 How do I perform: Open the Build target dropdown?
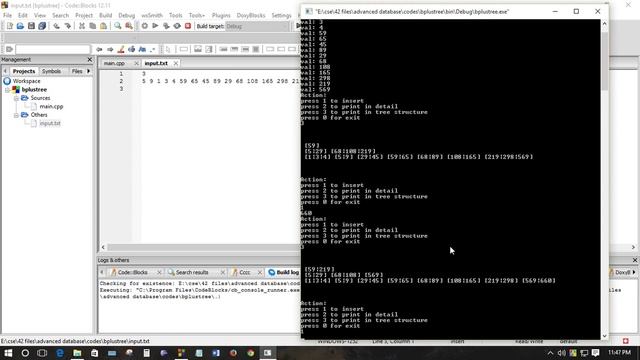[x=257, y=26]
